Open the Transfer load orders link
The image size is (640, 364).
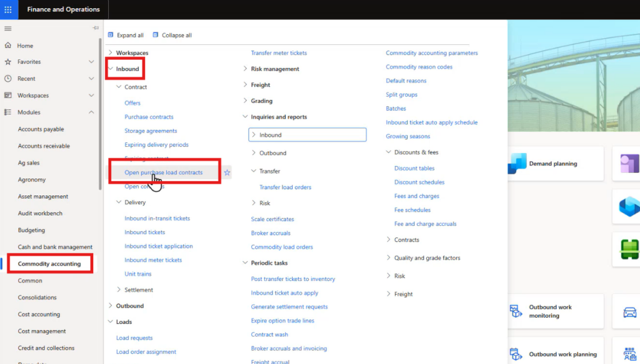[285, 187]
